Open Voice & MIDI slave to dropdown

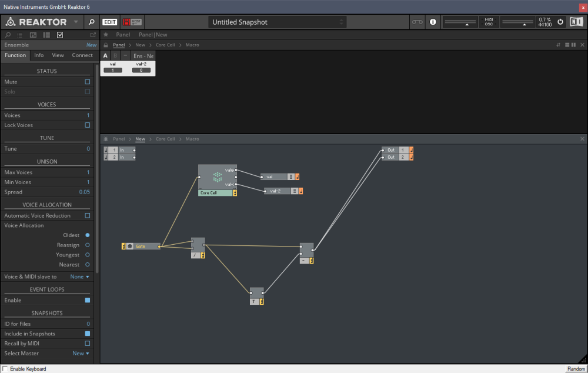[79, 277]
